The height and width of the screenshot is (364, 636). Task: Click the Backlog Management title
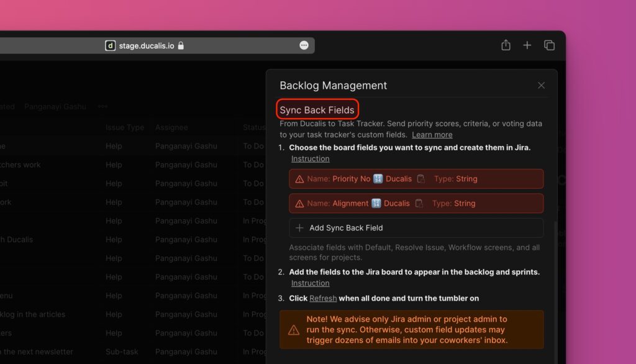click(x=333, y=85)
